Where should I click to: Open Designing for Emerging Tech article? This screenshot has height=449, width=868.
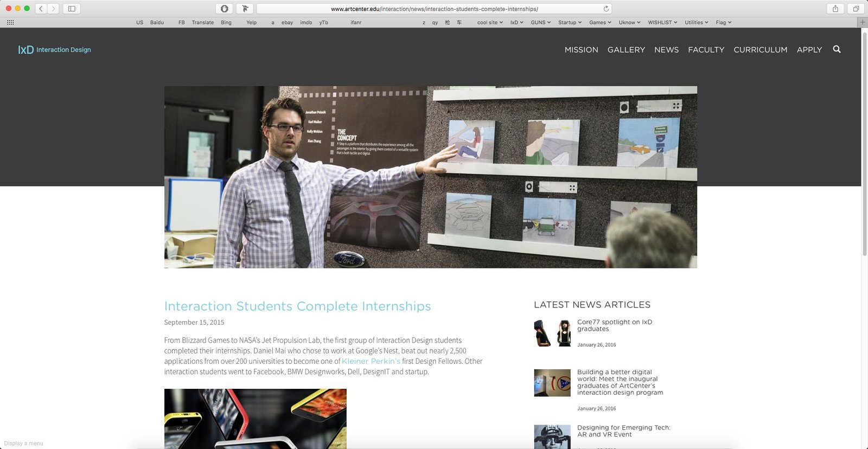pyautogui.click(x=624, y=431)
